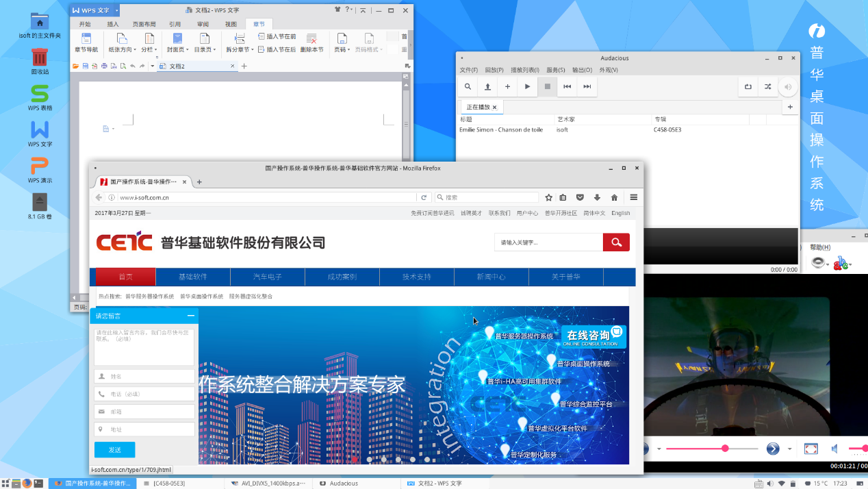
Task: Collapse 请您留言 message panel
Action: pyautogui.click(x=192, y=316)
